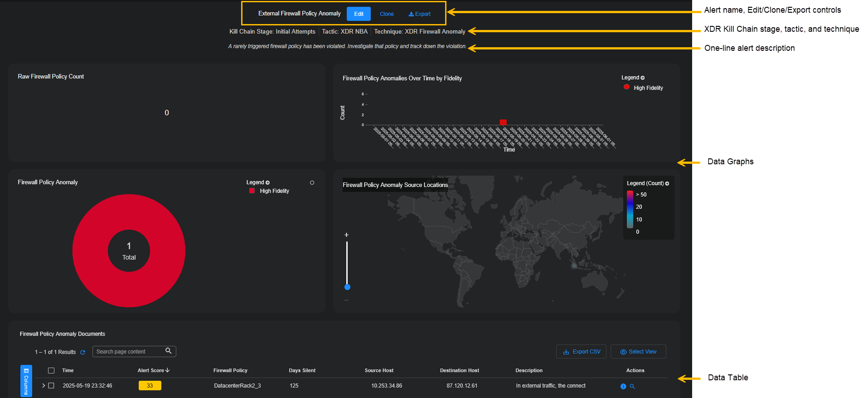The width and height of the screenshot is (868, 398).
Task: Collapse the time chart Legend arrow
Action: (x=643, y=78)
